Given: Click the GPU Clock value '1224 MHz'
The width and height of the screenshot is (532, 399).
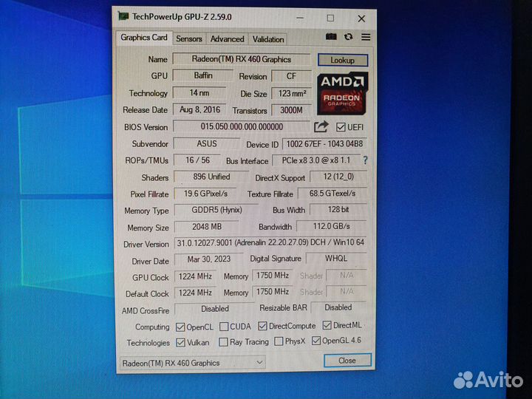Looking at the screenshot, I should click(x=195, y=276).
